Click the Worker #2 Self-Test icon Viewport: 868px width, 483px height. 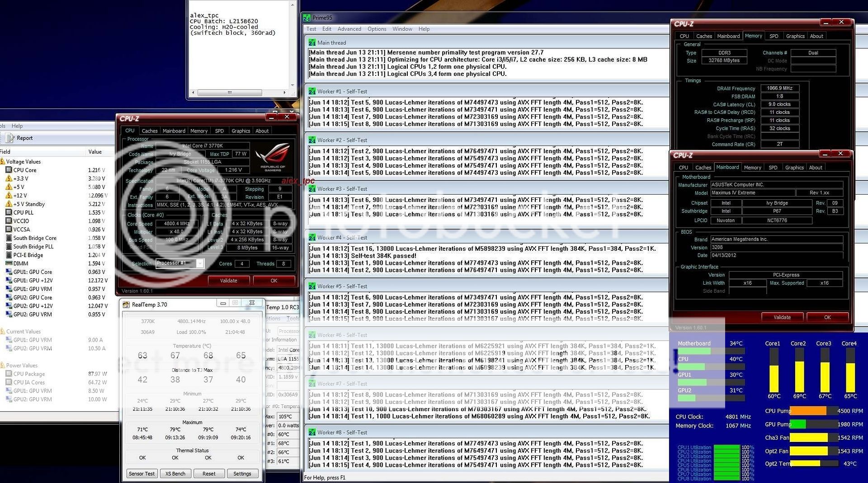click(312, 140)
